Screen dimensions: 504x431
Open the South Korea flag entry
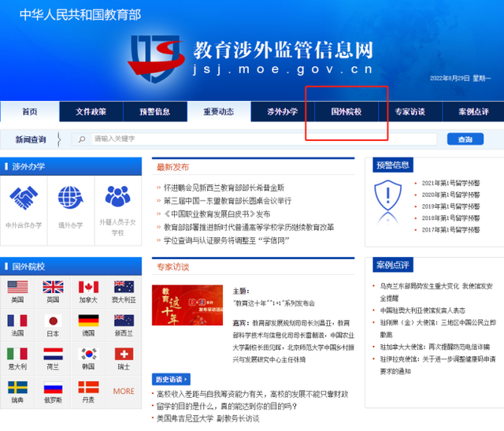[x=88, y=354]
